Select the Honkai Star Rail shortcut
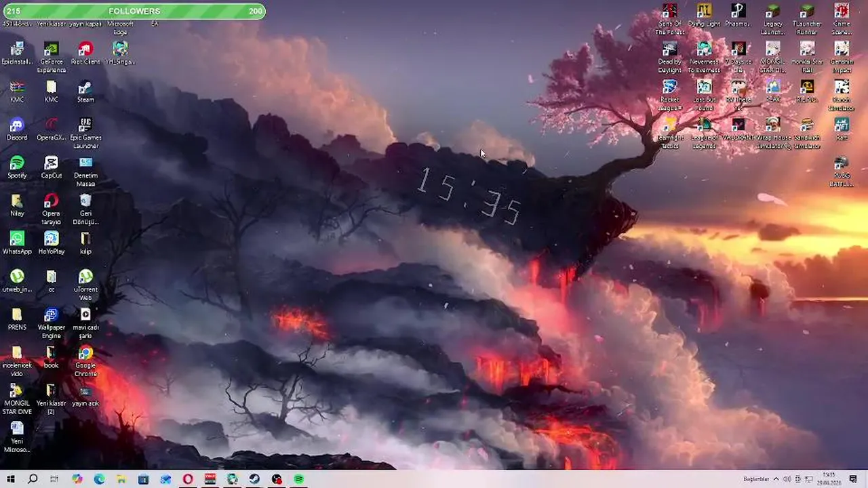868x488 pixels. (x=807, y=57)
